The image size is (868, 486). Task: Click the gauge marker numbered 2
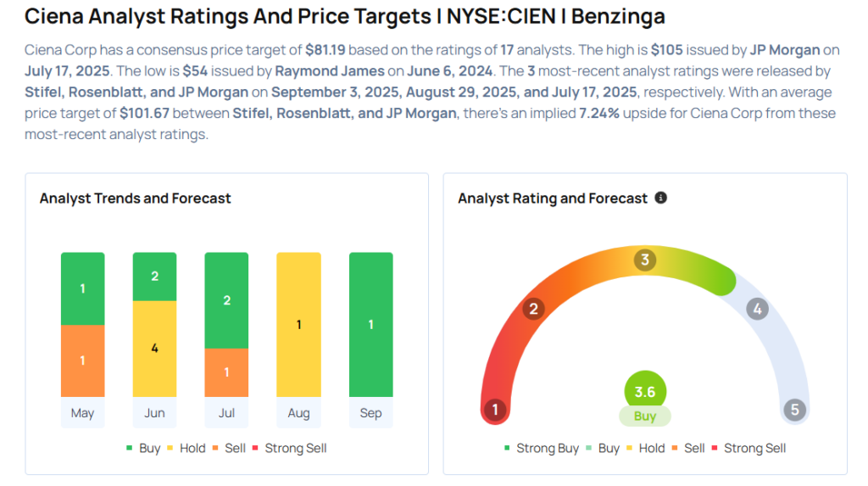[x=533, y=308]
